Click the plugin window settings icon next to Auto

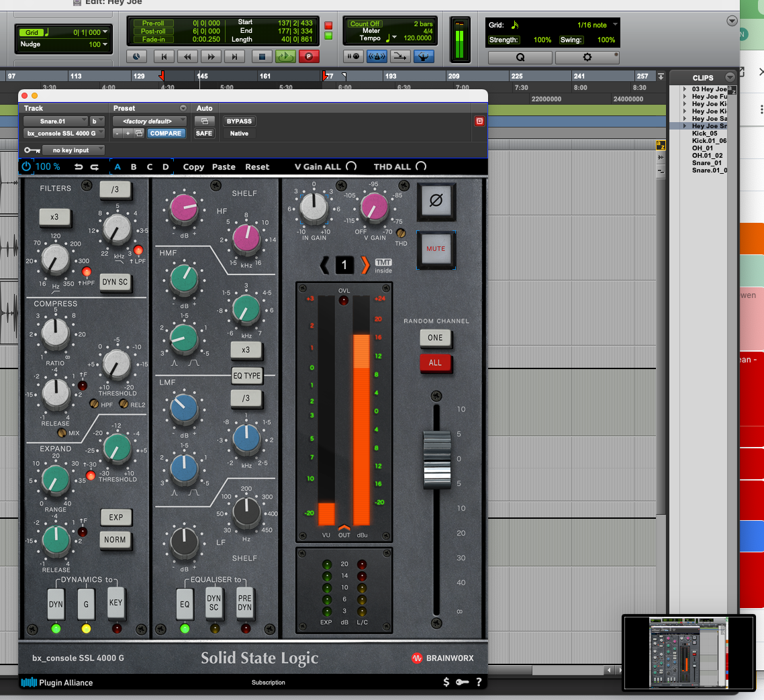205,121
